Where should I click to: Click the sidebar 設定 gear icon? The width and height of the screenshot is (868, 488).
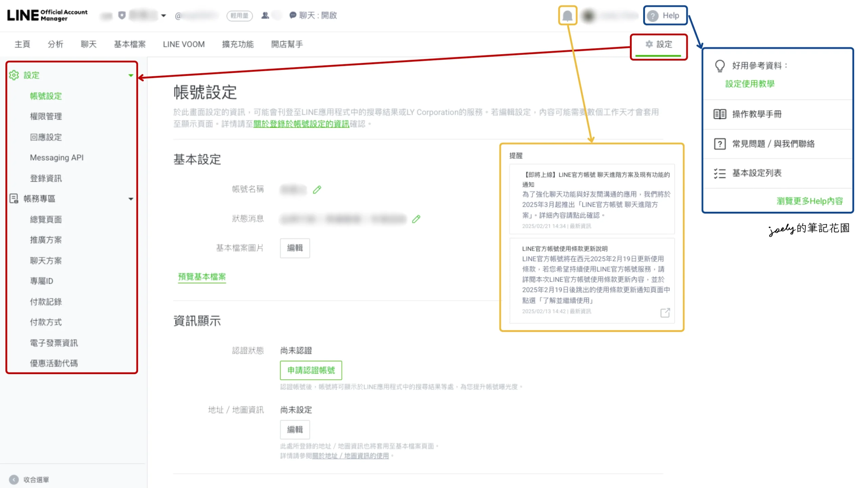pyautogui.click(x=14, y=75)
